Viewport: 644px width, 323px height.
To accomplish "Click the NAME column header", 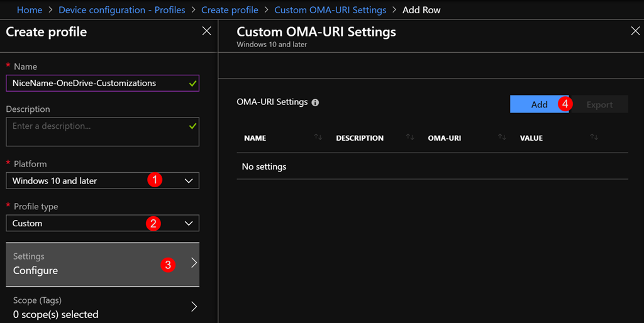I will (x=255, y=138).
